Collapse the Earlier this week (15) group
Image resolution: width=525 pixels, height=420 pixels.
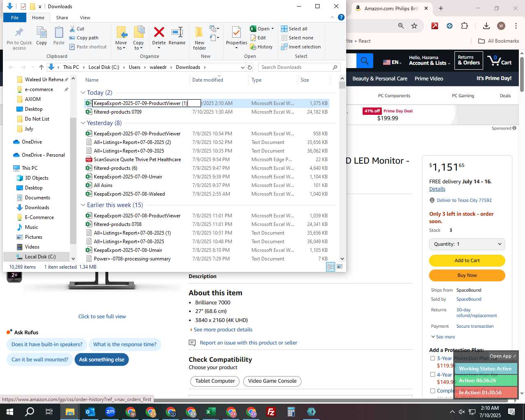click(x=83, y=205)
